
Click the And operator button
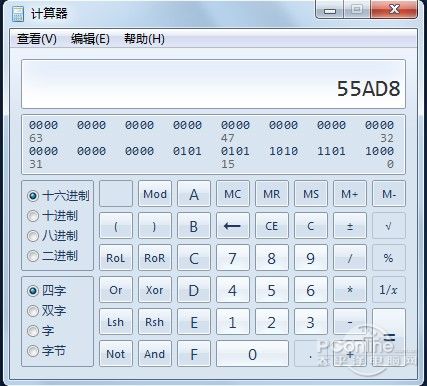tap(155, 354)
